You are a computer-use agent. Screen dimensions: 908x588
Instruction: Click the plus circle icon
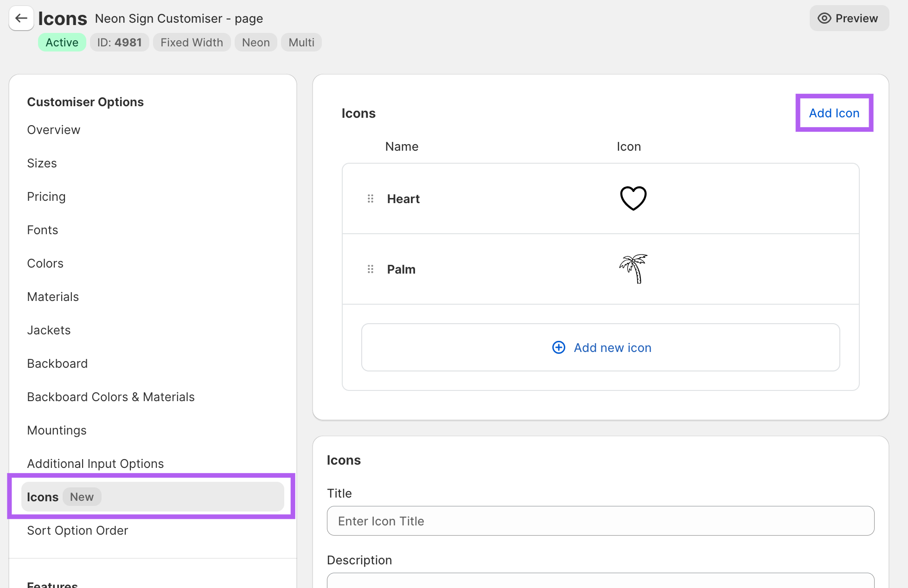(x=558, y=348)
